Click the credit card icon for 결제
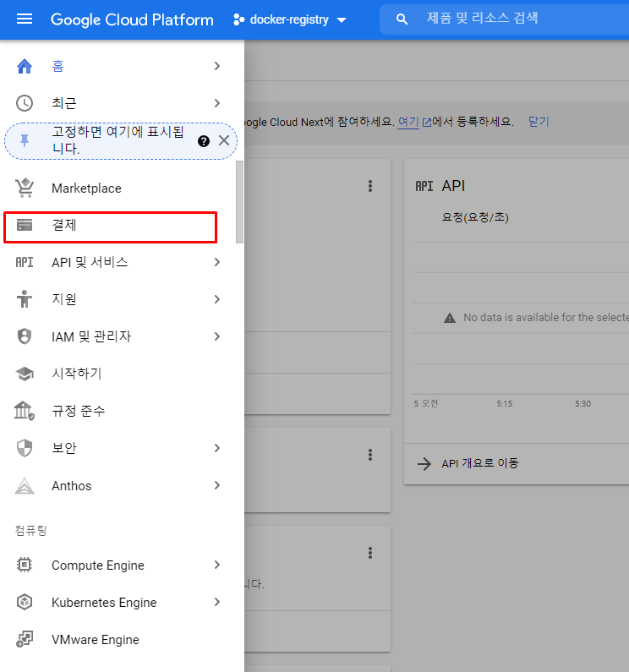 (25, 225)
